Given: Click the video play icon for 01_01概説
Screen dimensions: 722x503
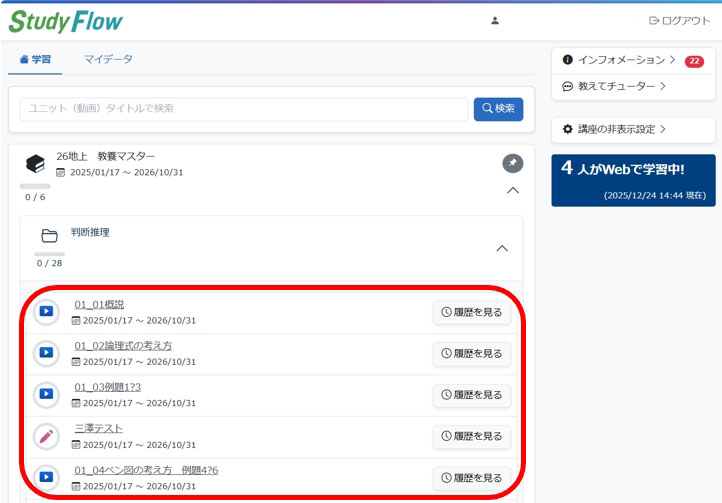Looking at the screenshot, I should pyautogui.click(x=46, y=312).
